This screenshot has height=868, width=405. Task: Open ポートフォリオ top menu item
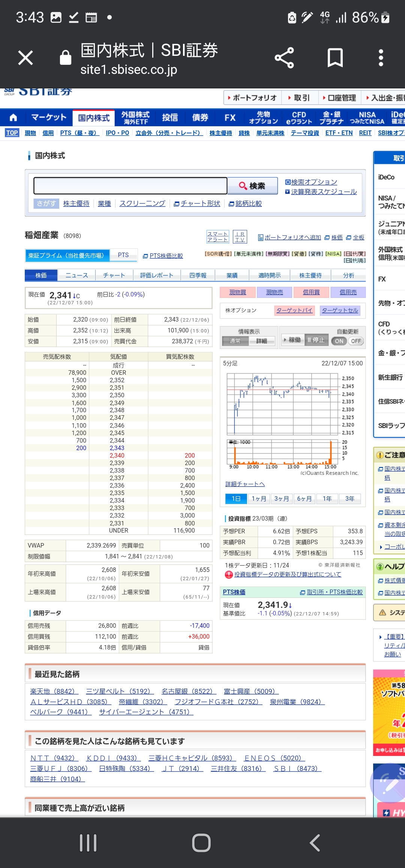(253, 98)
